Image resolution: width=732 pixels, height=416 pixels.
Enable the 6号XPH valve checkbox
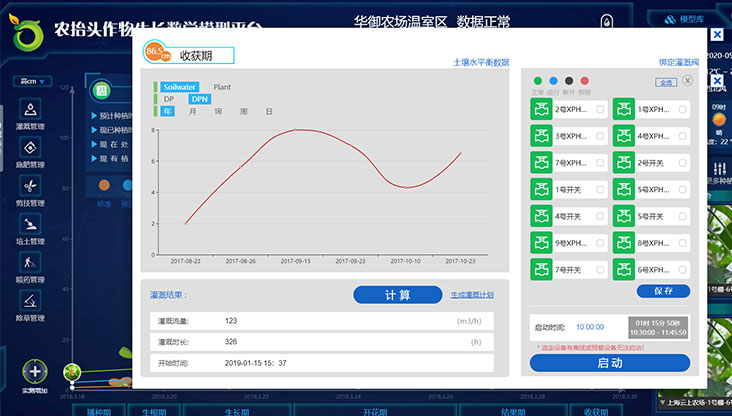[x=682, y=270]
